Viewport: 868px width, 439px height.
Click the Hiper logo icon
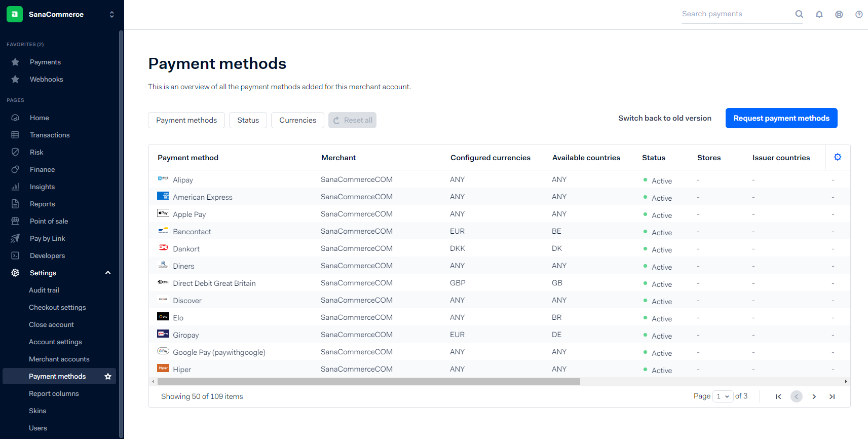[x=163, y=368]
